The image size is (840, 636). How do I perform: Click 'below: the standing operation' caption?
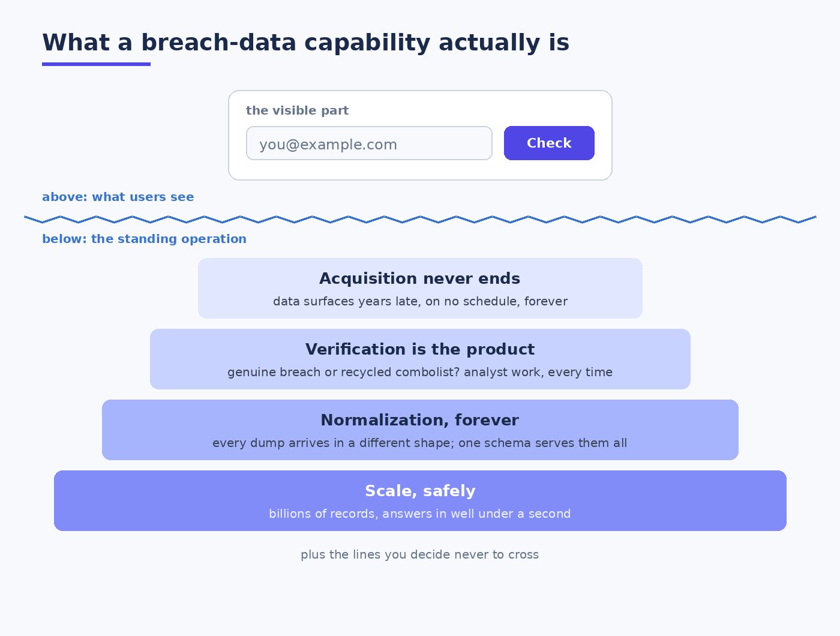pyautogui.click(x=144, y=239)
